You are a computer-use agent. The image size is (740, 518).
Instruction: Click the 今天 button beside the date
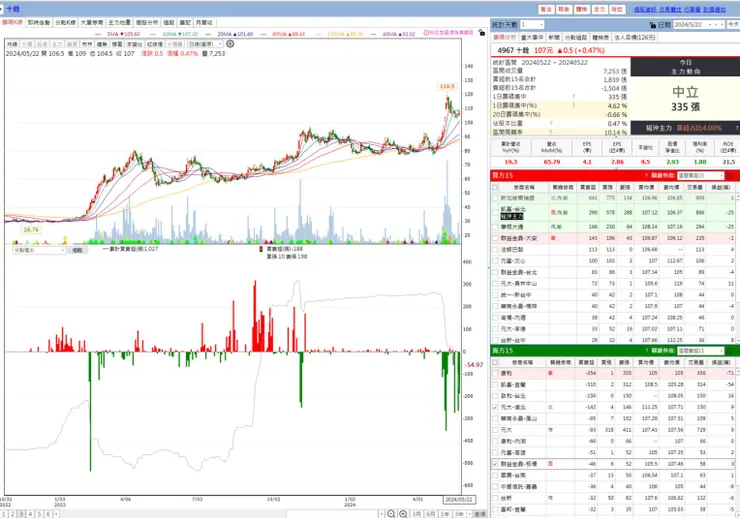(x=733, y=25)
